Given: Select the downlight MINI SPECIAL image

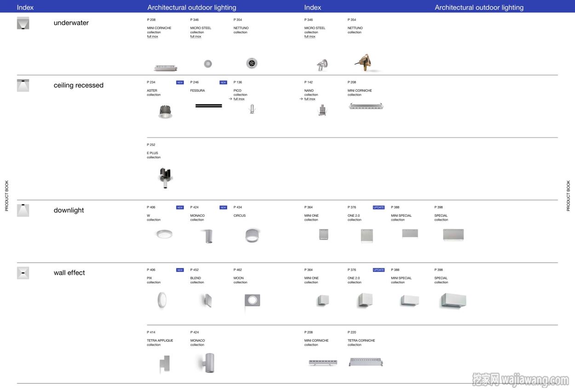Looking at the screenshot, I should click(x=410, y=234).
